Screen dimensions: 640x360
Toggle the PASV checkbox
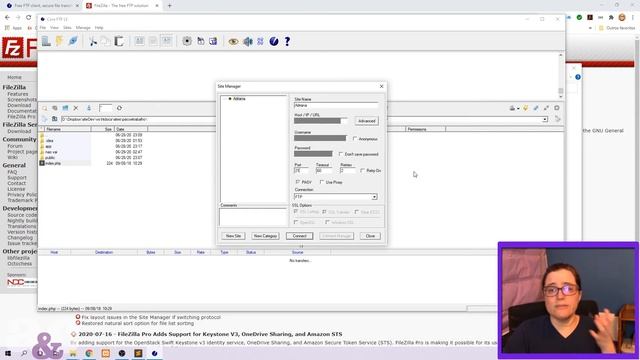tap(298, 182)
